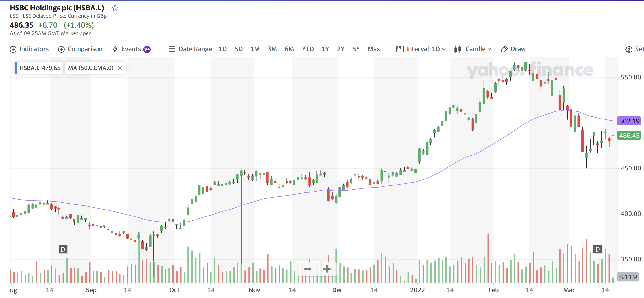Open the Events menu
This screenshot has height=298, width=644.
pos(131,49)
